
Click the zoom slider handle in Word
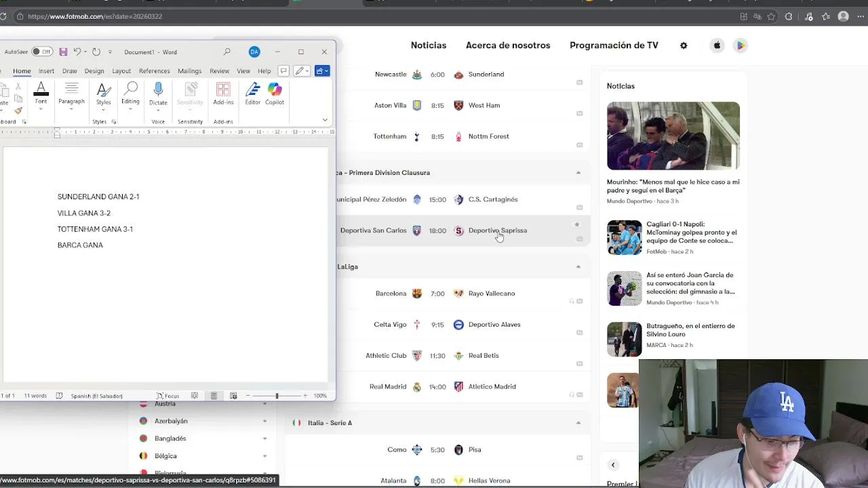click(277, 396)
